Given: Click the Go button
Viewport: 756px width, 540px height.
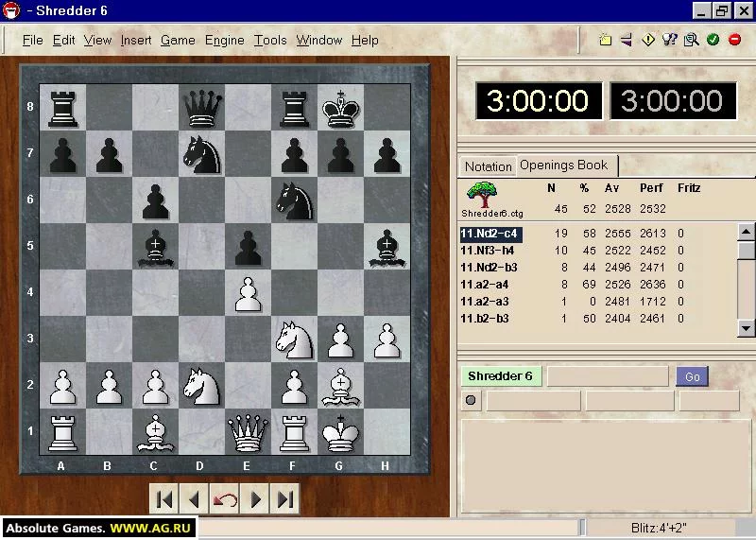Looking at the screenshot, I should pyautogui.click(x=692, y=376).
